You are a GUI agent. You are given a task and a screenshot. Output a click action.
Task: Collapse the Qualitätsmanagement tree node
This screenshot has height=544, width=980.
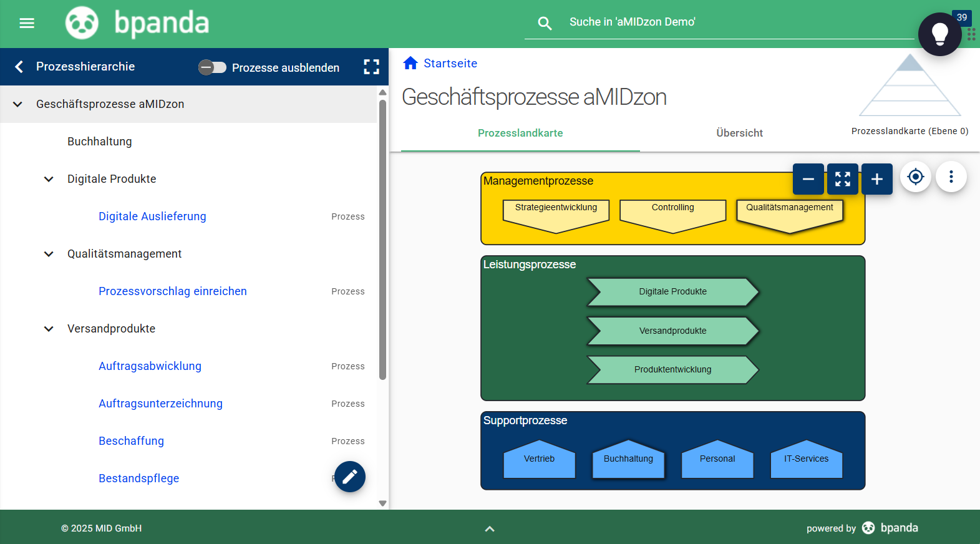point(49,254)
